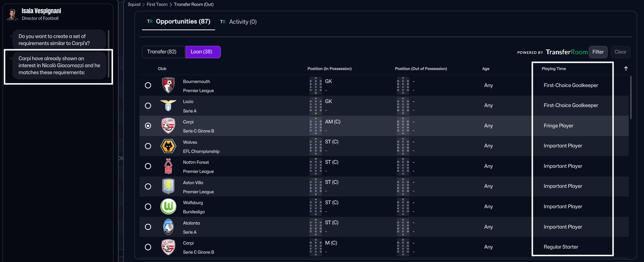Image resolution: width=644 pixels, height=262 pixels.
Task: Select the Bournemouth row radio button
Action: coord(148,86)
